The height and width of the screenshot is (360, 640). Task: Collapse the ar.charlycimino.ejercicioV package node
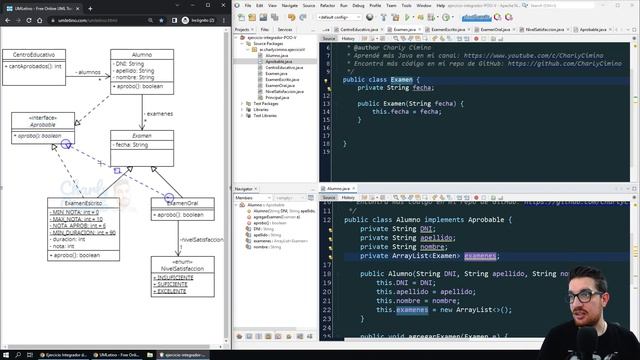pyautogui.click(x=248, y=49)
